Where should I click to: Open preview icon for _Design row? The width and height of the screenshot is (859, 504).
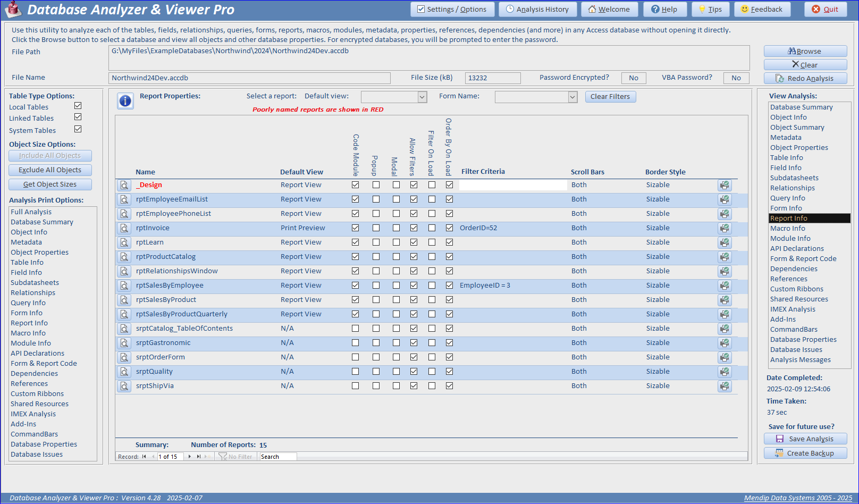pyautogui.click(x=124, y=185)
